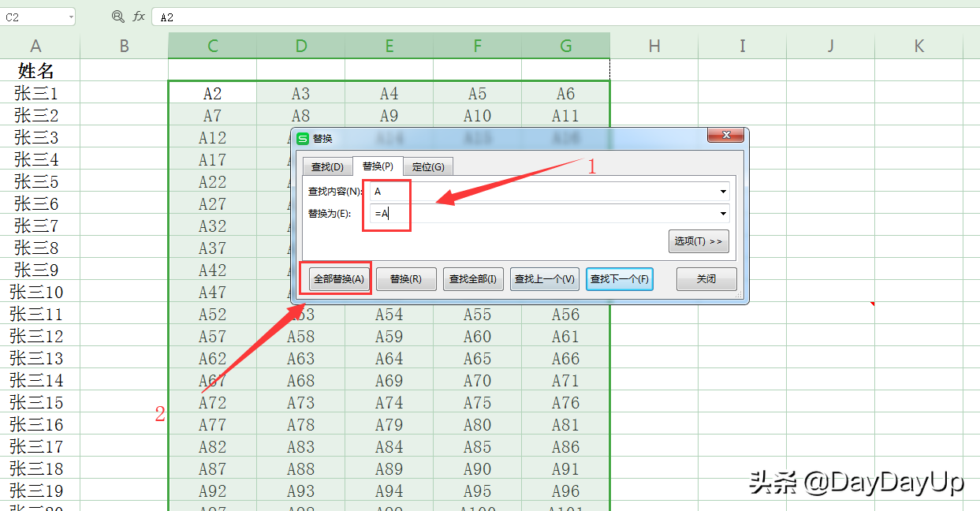Select column G header
980x511 pixels.
565,47
